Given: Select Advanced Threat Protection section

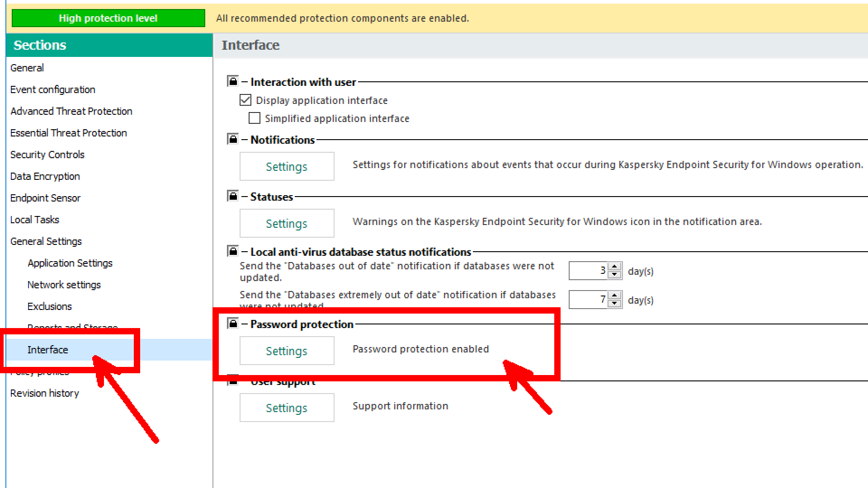Looking at the screenshot, I should (x=71, y=111).
